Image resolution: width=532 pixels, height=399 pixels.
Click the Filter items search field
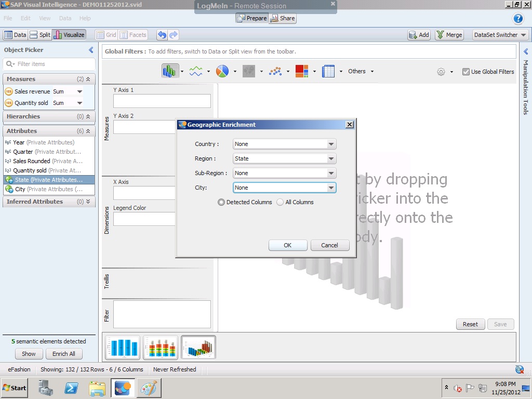(x=49, y=64)
